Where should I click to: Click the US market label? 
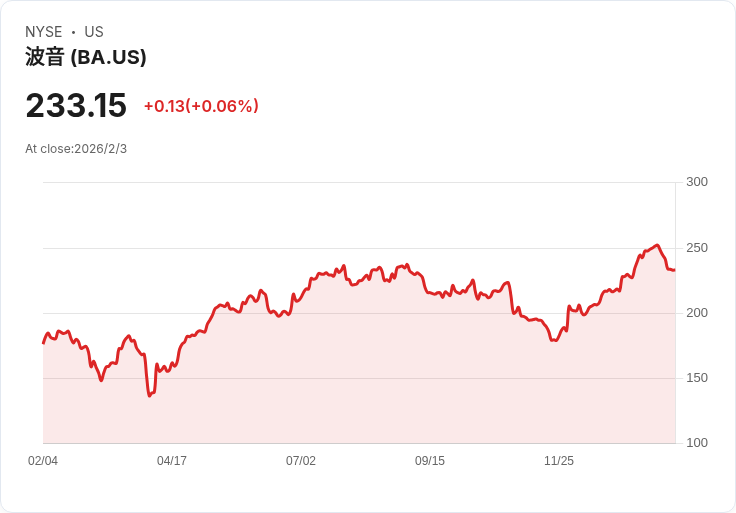click(94, 32)
